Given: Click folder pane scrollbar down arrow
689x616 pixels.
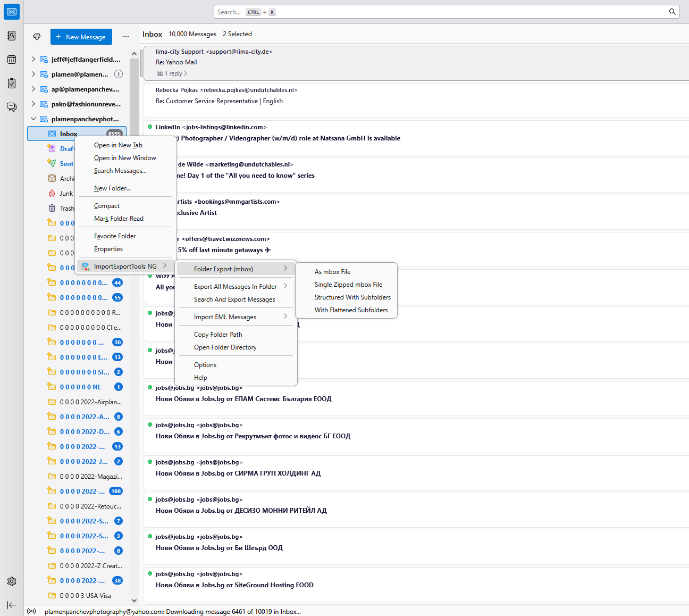Looking at the screenshot, I should tap(134, 600).
